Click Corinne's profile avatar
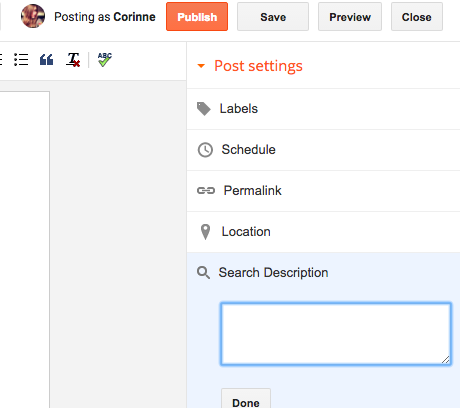The width and height of the screenshot is (460, 408). click(33, 16)
